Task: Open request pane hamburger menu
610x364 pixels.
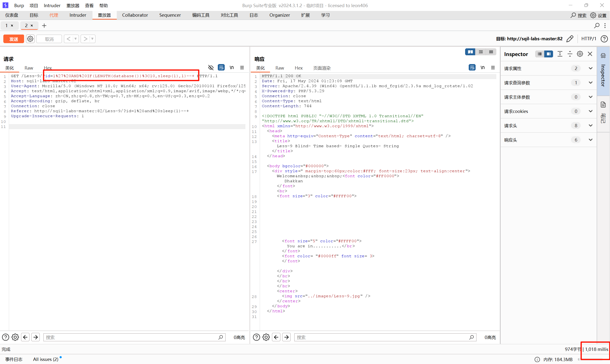Action: (x=242, y=67)
